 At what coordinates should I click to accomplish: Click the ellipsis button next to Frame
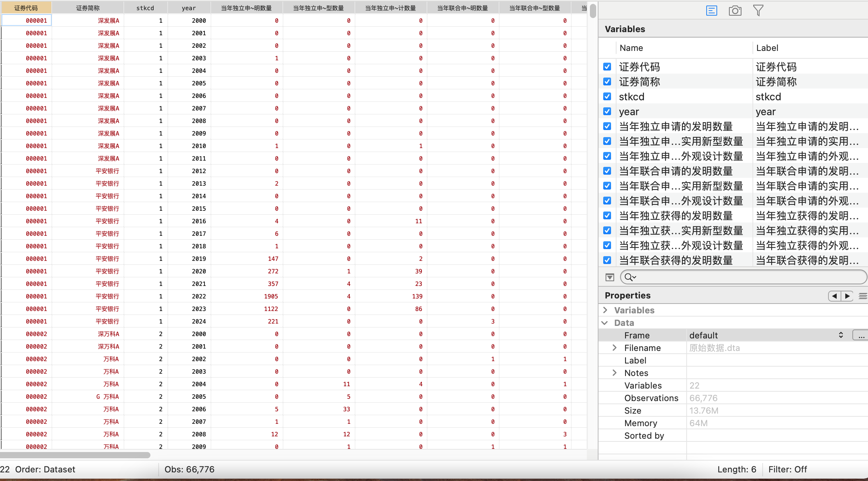coord(861,335)
